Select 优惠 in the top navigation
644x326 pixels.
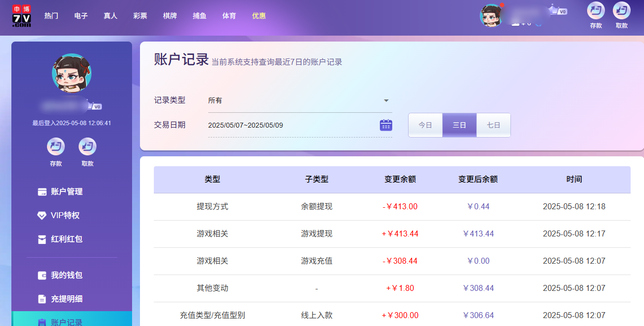[259, 15]
